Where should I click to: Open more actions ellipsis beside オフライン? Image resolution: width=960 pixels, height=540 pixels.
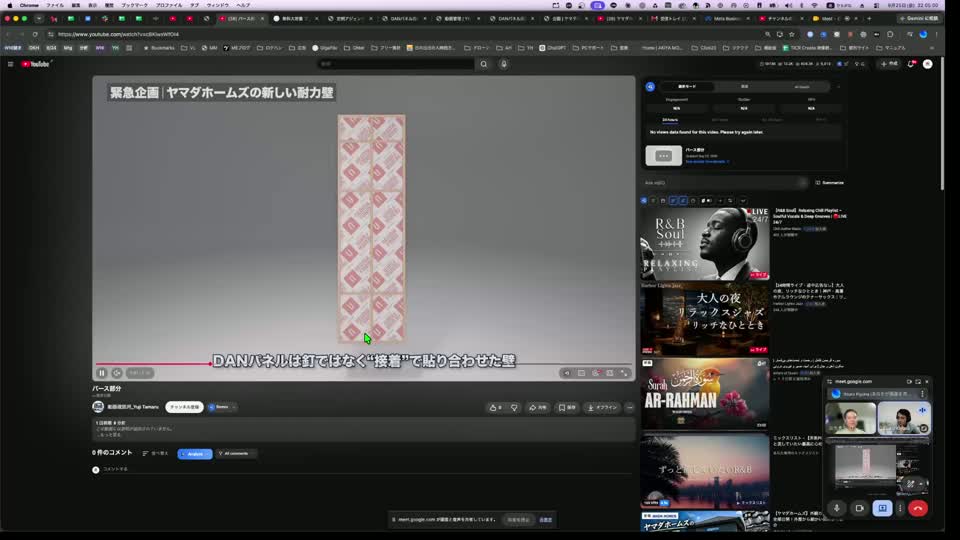tap(630, 408)
